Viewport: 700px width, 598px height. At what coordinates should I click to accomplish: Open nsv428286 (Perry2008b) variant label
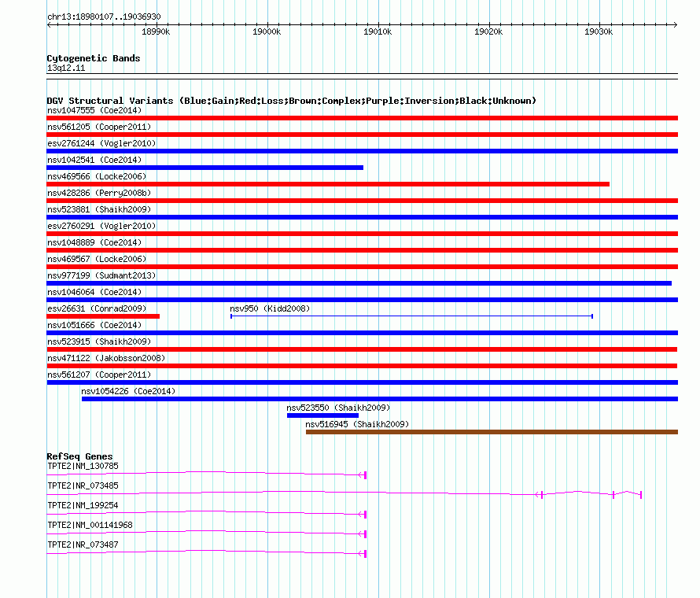click(99, 193)
